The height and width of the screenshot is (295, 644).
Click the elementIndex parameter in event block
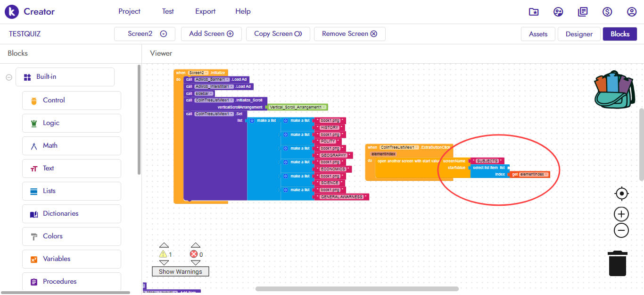click(383, 154)
